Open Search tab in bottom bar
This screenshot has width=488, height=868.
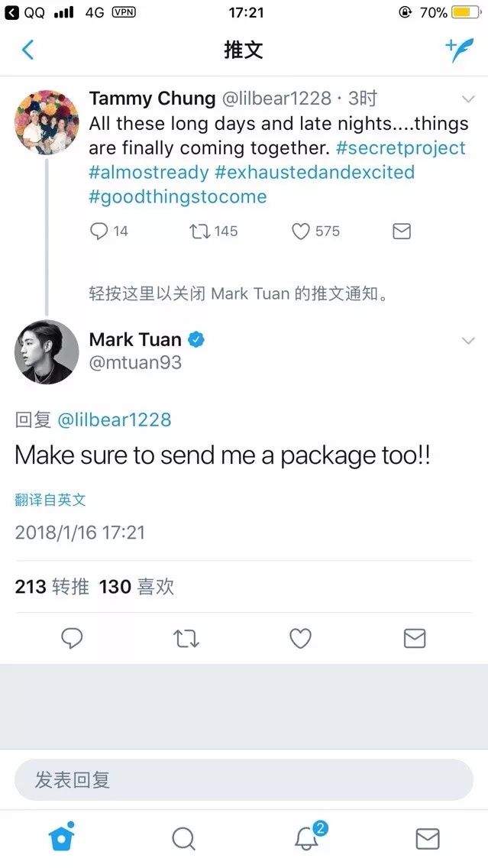(x=183, y=839)
